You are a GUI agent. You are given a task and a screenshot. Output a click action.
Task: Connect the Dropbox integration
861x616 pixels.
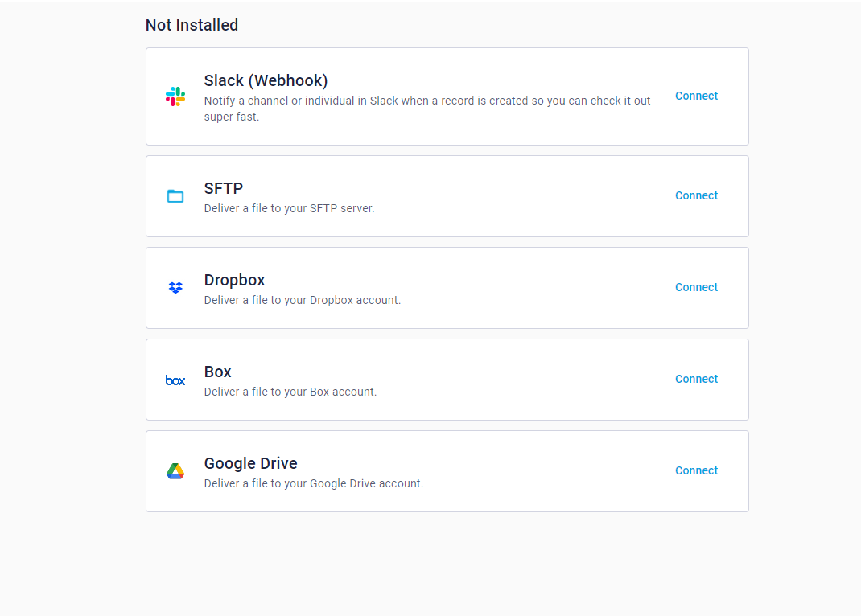(x=696, y=287)
